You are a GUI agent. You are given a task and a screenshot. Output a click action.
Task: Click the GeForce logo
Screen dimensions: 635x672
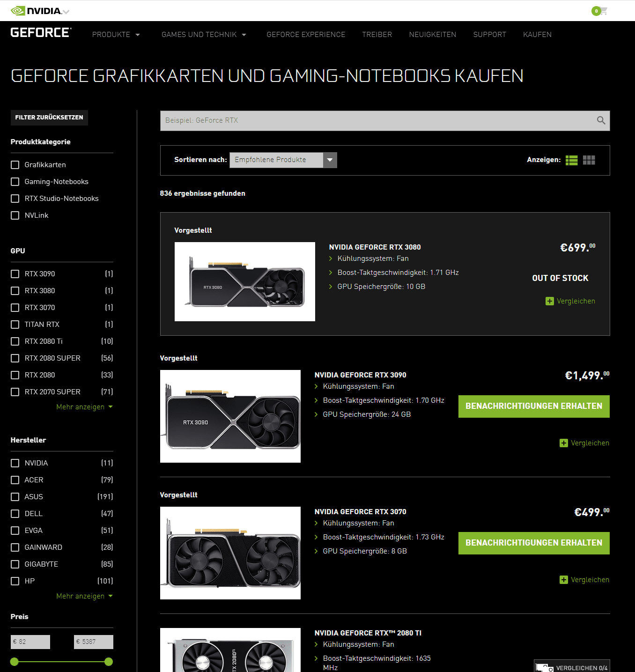(41, 32)
